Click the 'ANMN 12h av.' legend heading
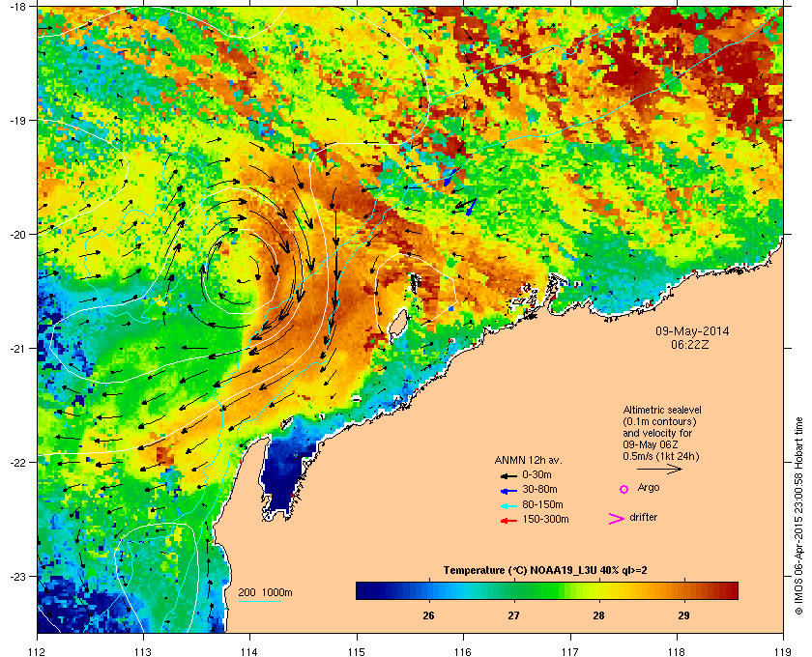 tap(528, 460)
